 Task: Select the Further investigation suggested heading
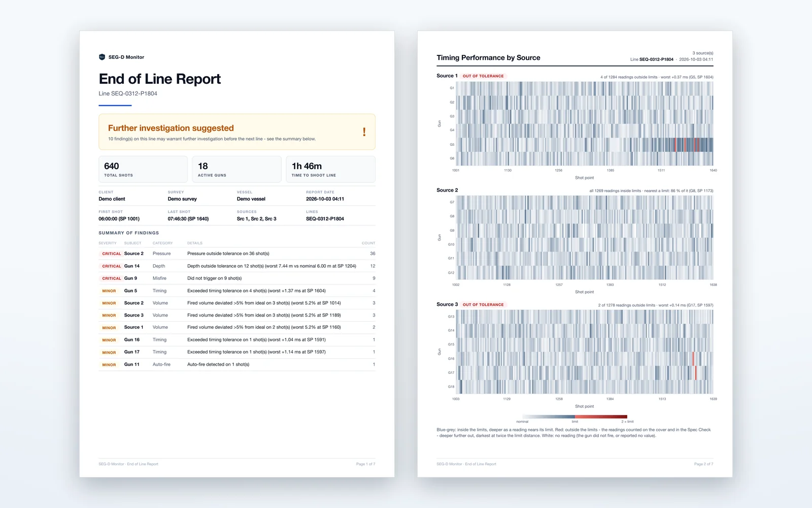171,128
